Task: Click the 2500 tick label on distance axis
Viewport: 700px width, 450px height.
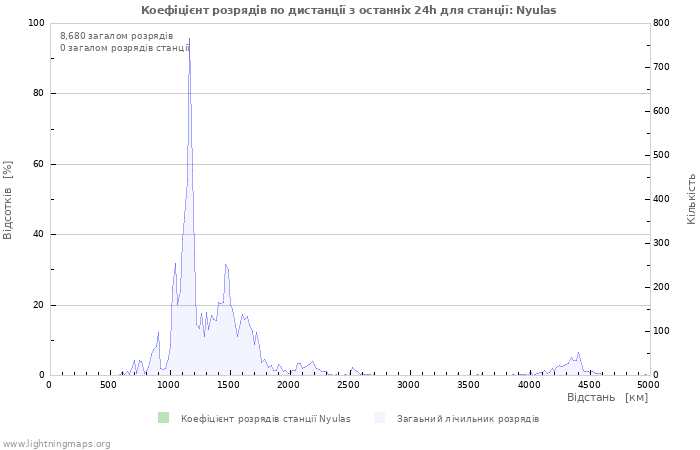Action: point(348,385)
